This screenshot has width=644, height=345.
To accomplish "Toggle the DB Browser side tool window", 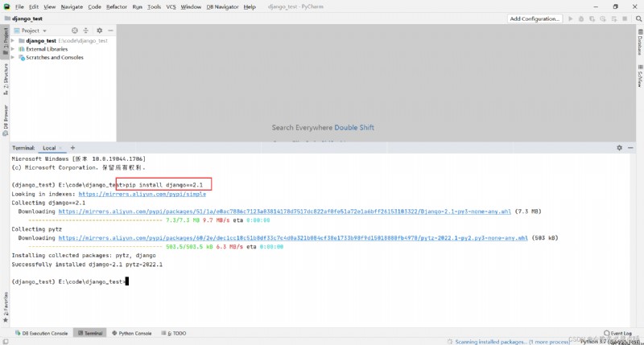I will point(6,120).
